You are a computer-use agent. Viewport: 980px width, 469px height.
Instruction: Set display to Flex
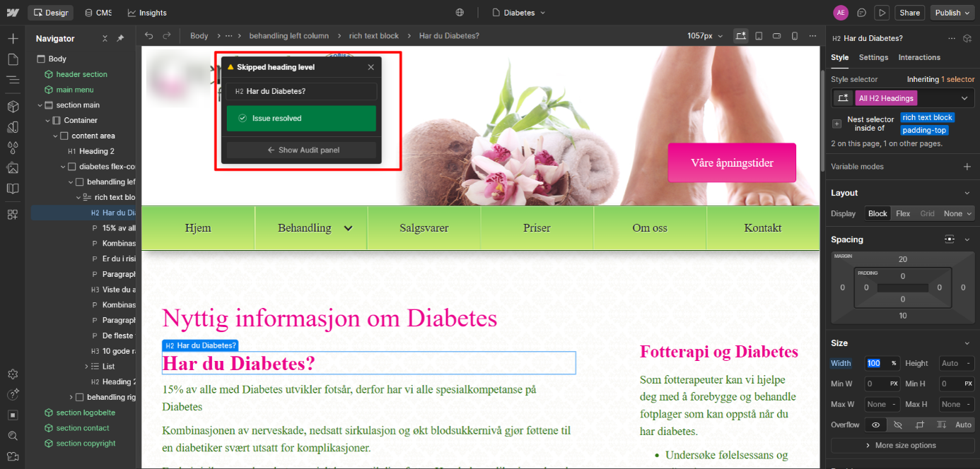point(903,213)
